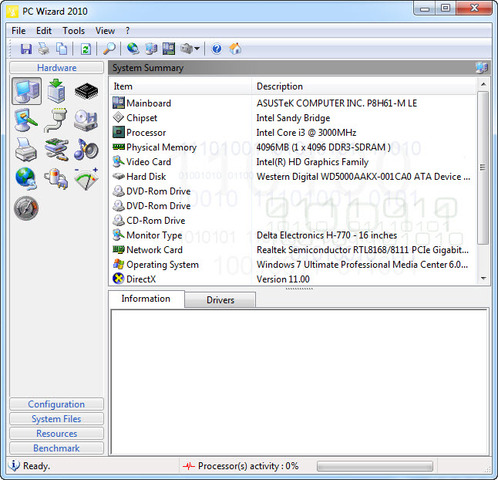Open the Printers icon in Hardware panel

click(26, 150)
